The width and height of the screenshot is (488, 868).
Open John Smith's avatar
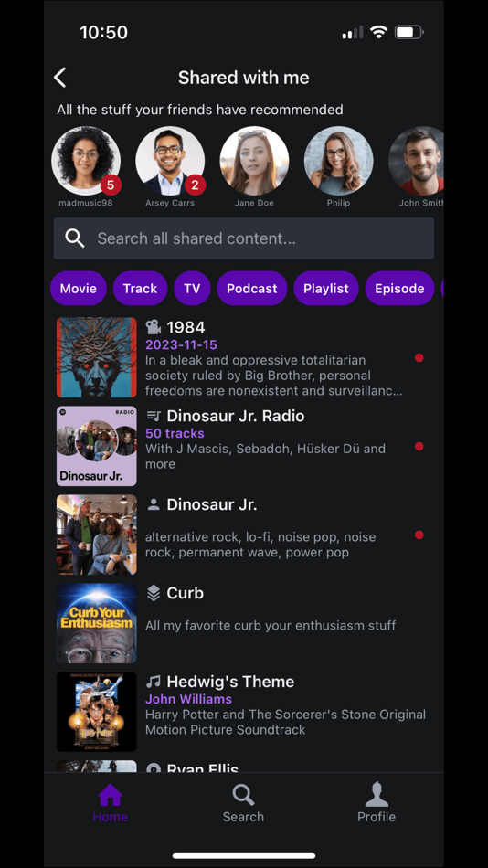[x=417, y=161]
